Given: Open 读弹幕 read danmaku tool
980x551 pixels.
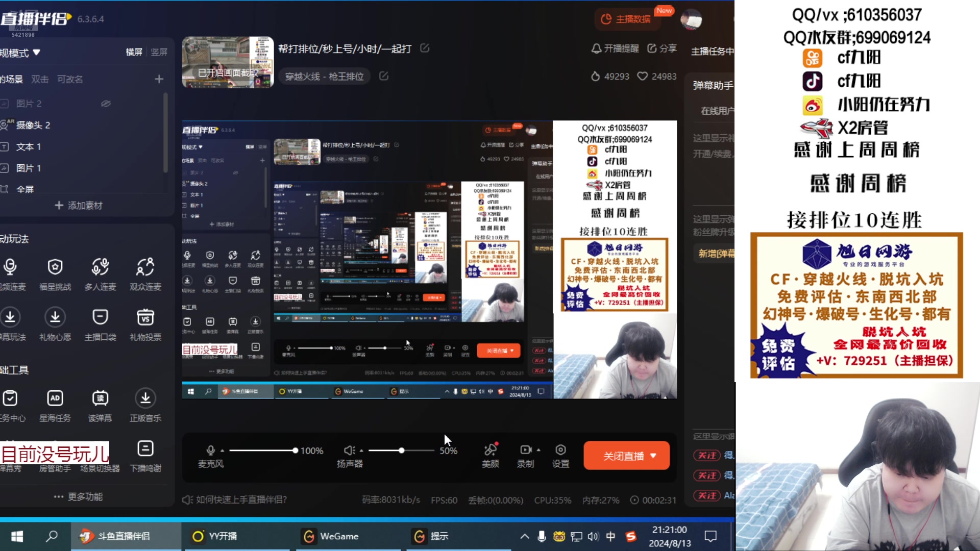Looking at the screenshot, I should click(100, 406).
